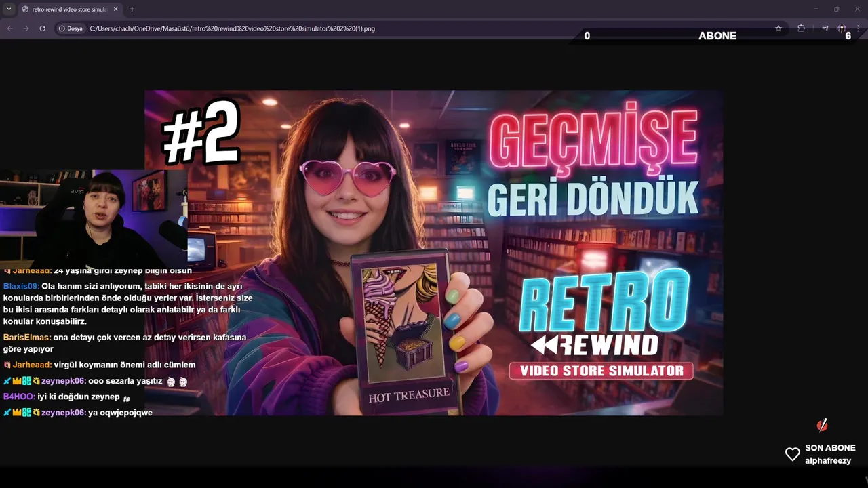The image size is (868, 488).
Task: Click the heart icon beside SON ABONE
Action: [792, 454]
